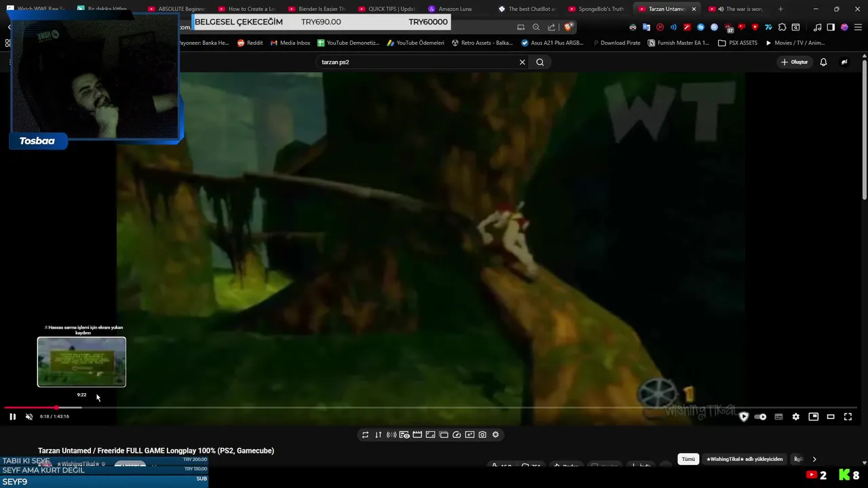Toggle the loop video enhancer button
Viewport: 868px width, 488px height.
[x=366, y=434]
